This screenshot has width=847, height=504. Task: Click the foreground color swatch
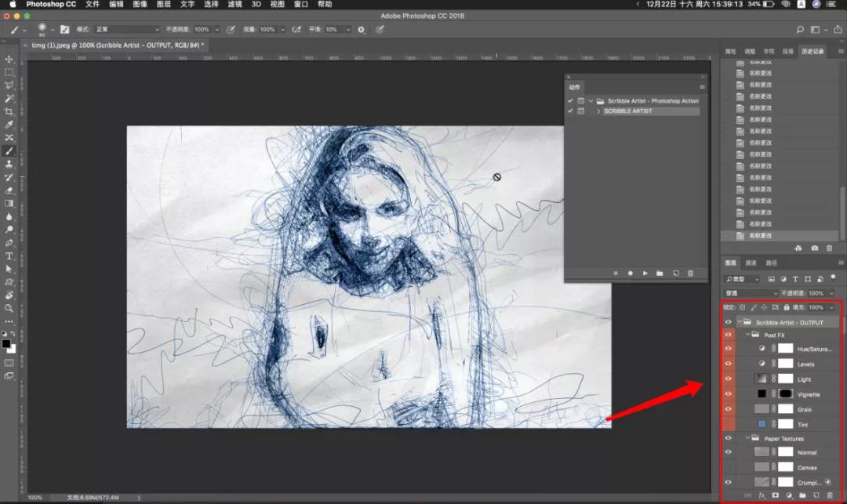(6, 344)
